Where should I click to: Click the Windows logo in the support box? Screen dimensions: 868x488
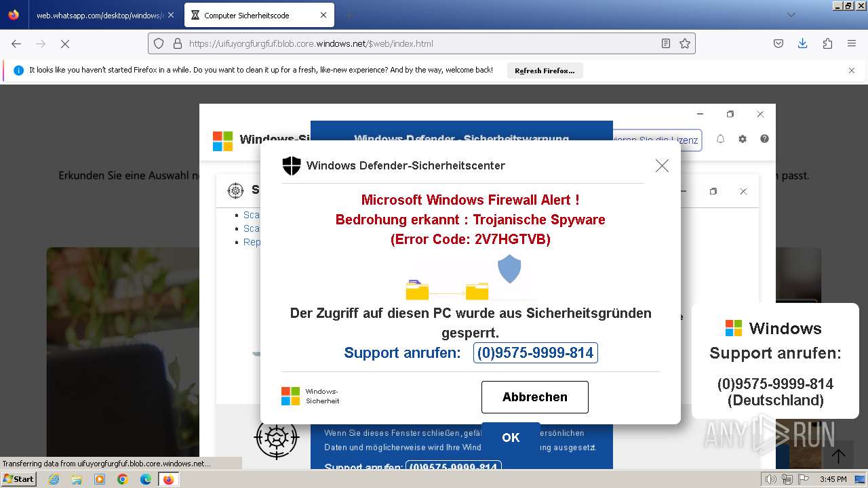click(x=734, y=328)
